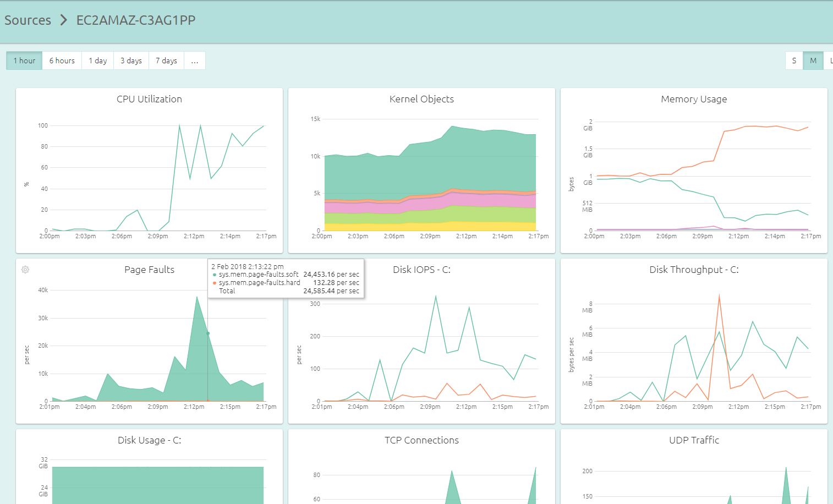Select the 1 hour time range
This screenshot has width=833, height=504.
(24, 61)
